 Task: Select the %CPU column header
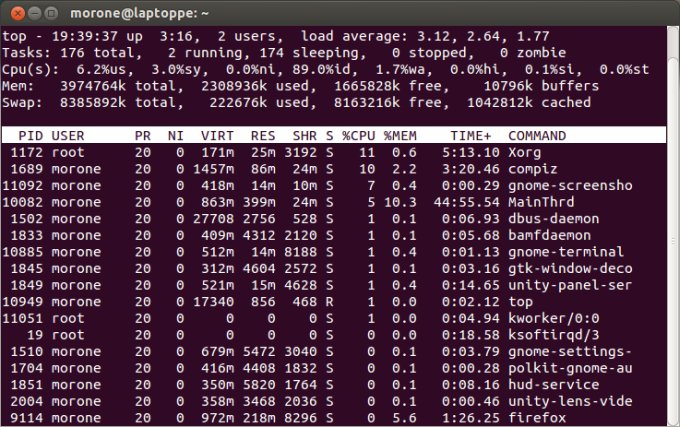pyautogui.click(x=359, y=136)
